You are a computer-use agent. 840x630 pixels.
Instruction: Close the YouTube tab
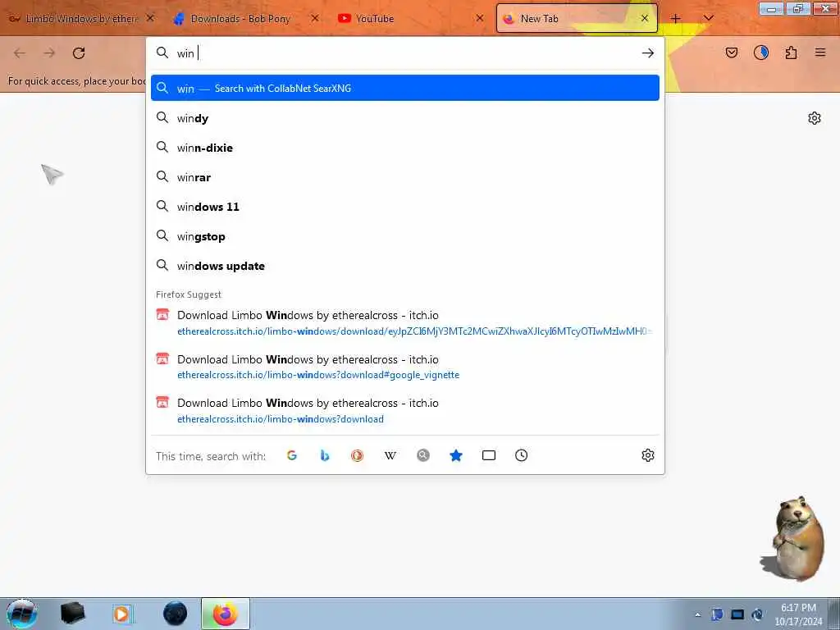point(479,19)
